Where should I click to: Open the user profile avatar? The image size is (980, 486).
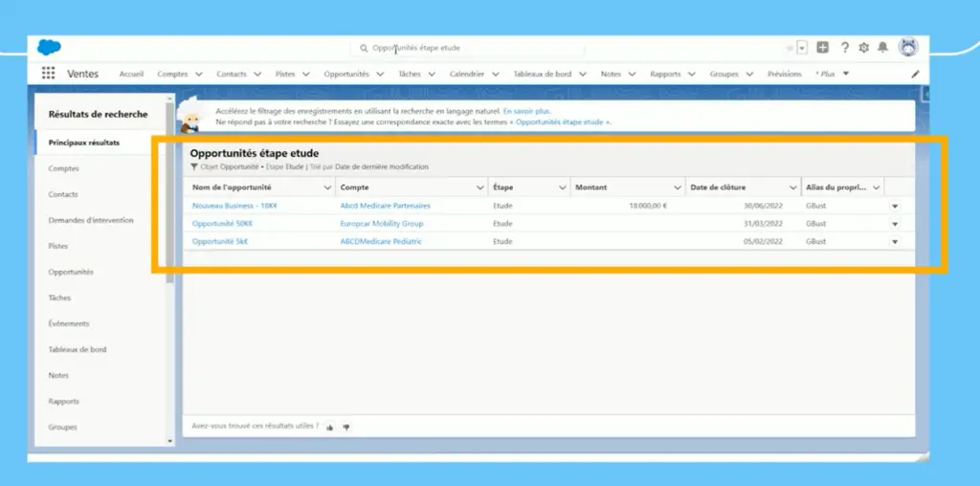(x=908, y=47)
